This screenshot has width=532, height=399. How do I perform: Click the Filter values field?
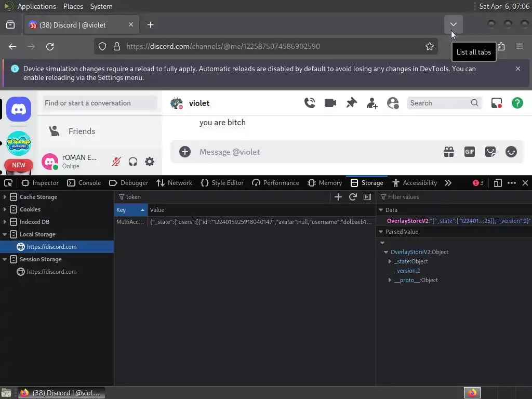point(455,197)
